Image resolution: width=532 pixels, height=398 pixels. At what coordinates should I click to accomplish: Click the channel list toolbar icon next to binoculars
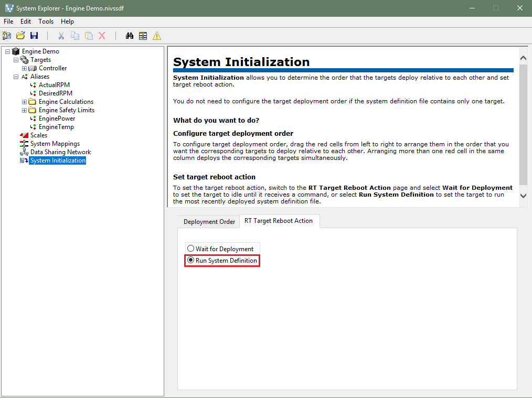click(x=143, y=36)
